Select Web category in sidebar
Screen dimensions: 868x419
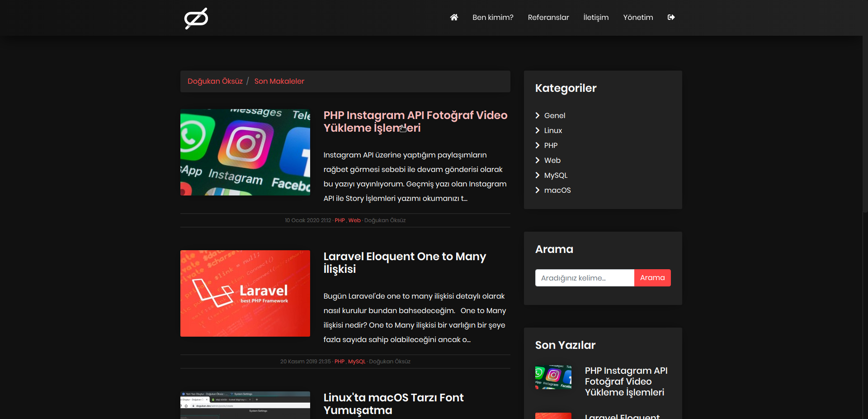552,160
